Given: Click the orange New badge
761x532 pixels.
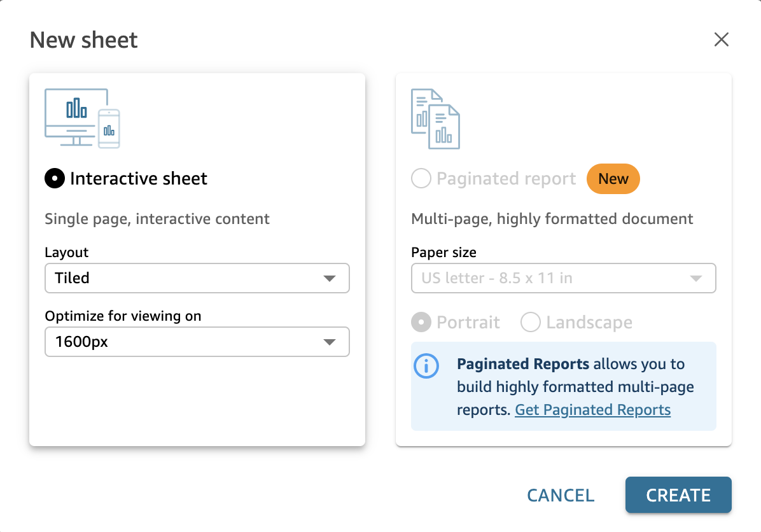Looking at the screenshot, I should tap(613, 179).
